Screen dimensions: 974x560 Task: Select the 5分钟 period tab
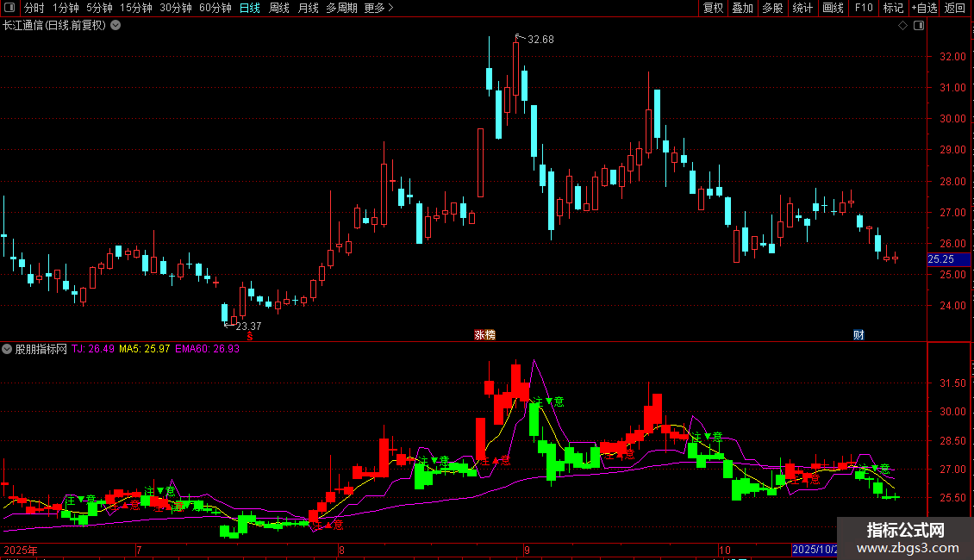pyautogui.click(x=99, y=8)
